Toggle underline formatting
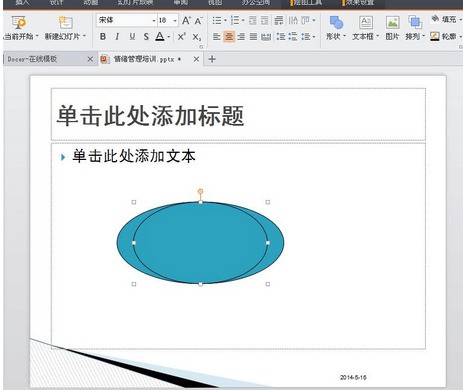The height and width of the screenshot is (390, 463). pos(132,36)
